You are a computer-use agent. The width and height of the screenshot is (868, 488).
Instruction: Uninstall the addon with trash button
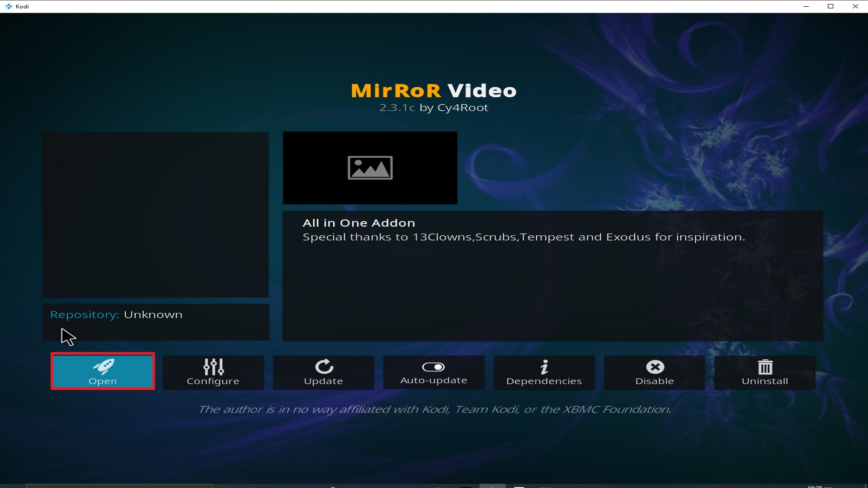tap(764, 372)
